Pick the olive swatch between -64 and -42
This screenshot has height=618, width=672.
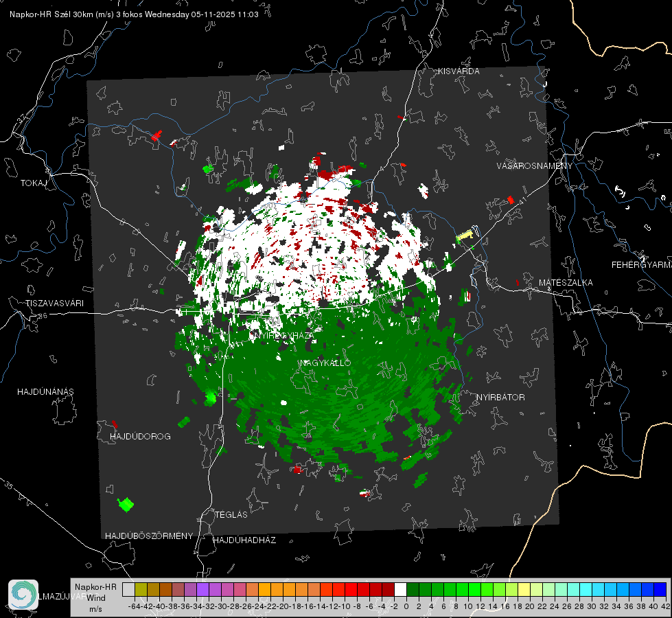141,589
